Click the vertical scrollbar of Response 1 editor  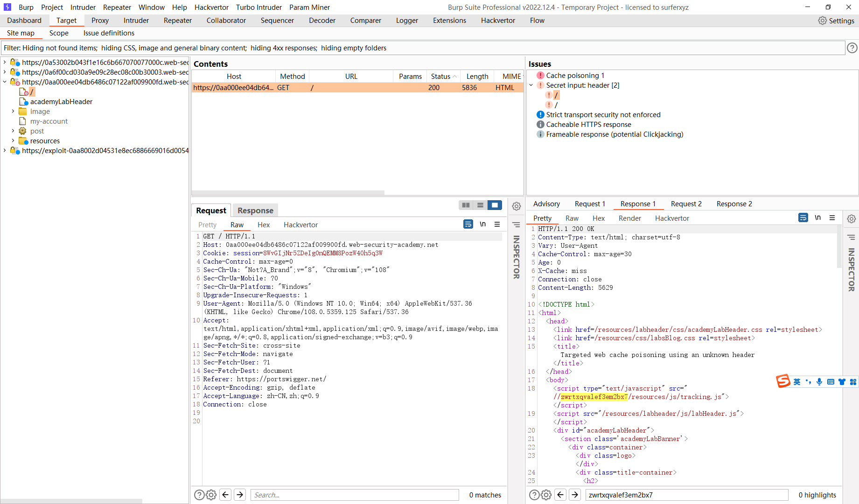coord(839,246)
